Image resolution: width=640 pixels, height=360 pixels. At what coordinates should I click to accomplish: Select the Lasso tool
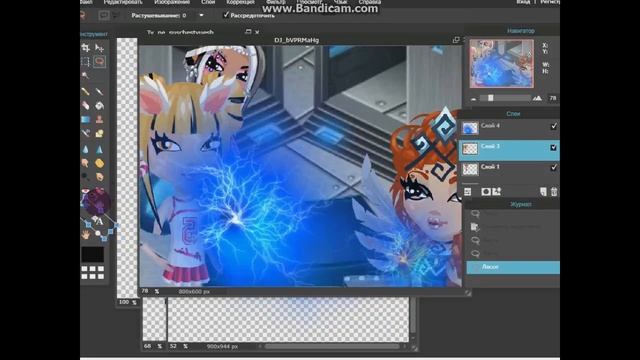(x=99, y=62)
